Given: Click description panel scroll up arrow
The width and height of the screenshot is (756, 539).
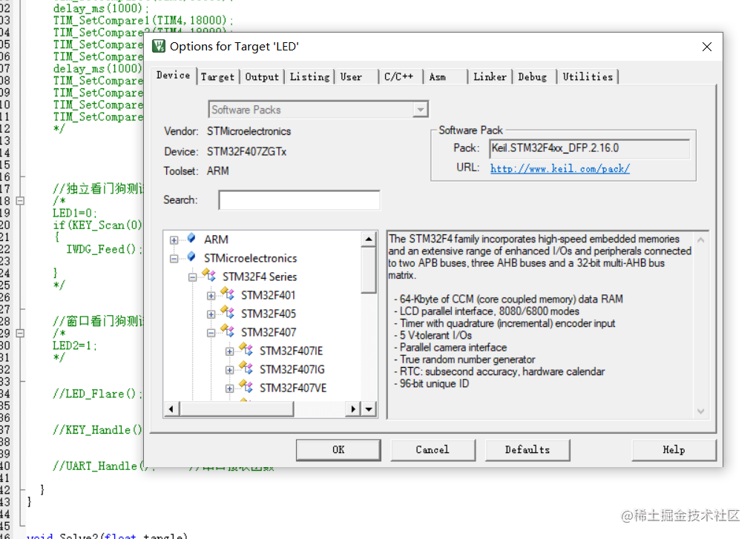Looking at the screenshot, I should click(700, 240).
